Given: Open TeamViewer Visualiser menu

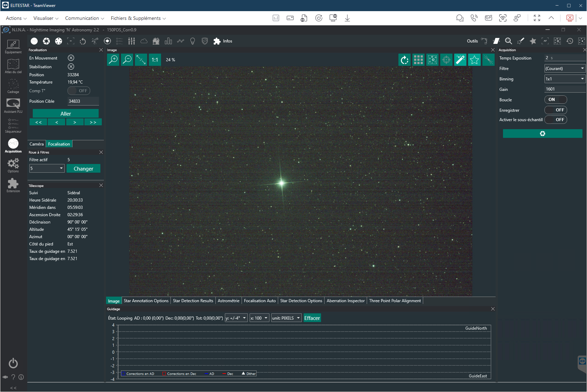Looking at the screenshot, I should pos(46,18).
